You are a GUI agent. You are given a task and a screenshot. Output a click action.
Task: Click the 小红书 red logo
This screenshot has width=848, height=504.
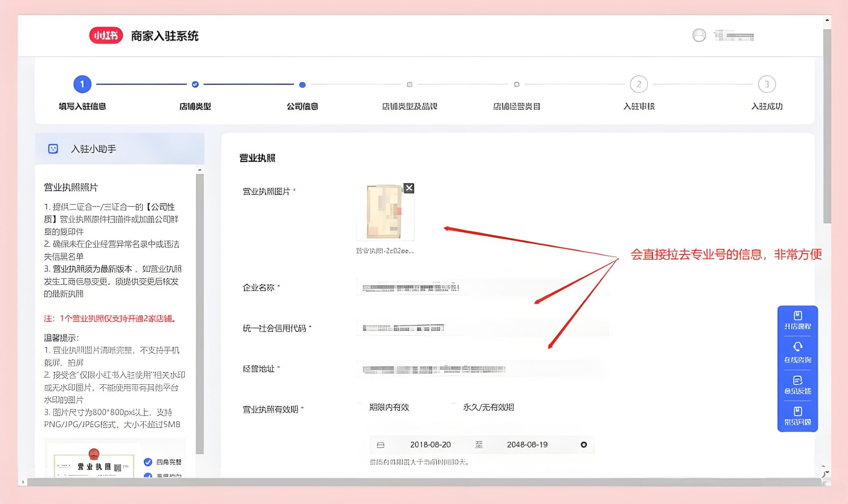click(x=106, y=35)
